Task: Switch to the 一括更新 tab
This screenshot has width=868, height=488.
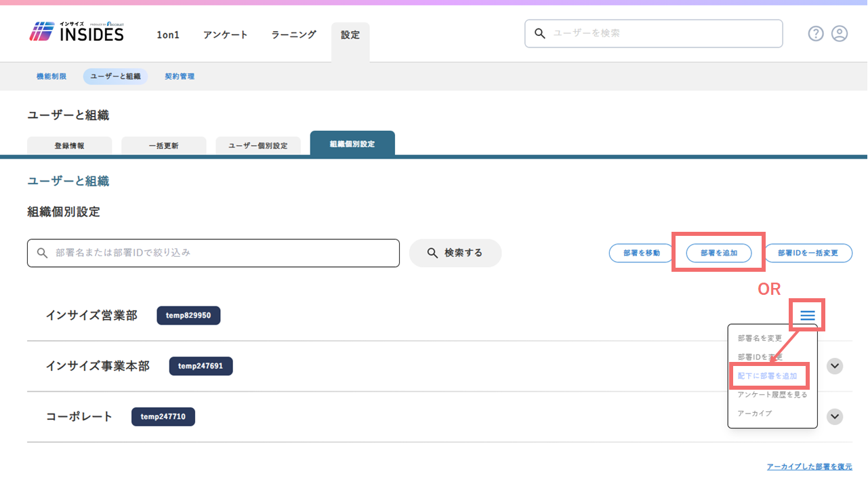Action: (164, 146)
